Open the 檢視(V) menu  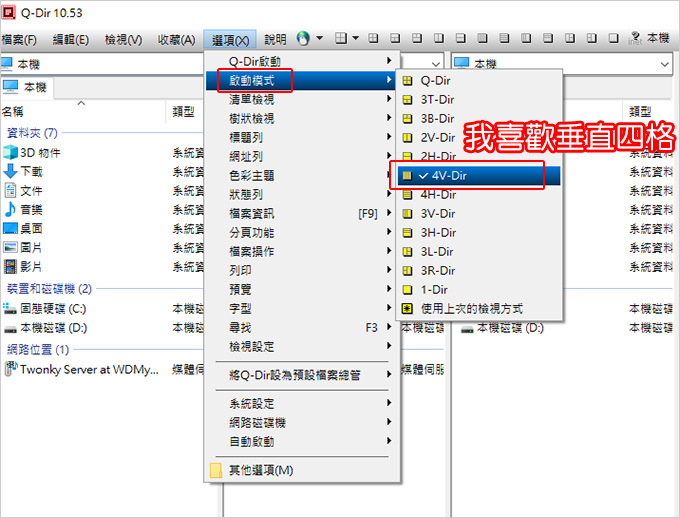(123, 40)
